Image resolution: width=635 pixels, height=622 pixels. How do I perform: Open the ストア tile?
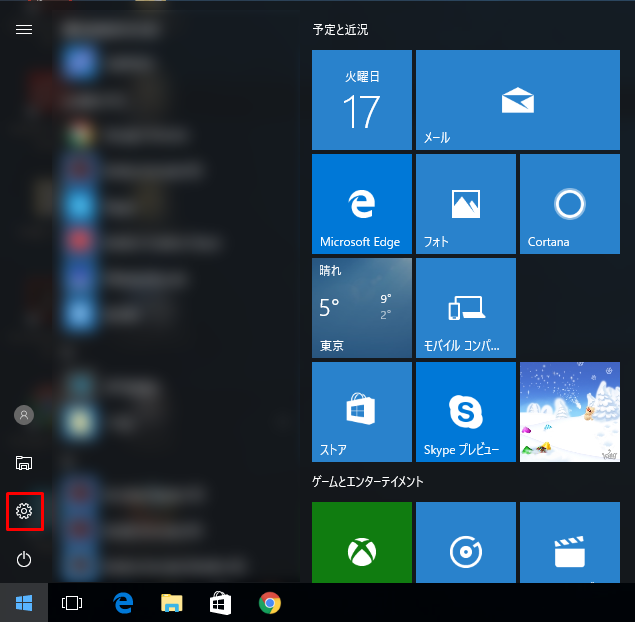[362, 412]
